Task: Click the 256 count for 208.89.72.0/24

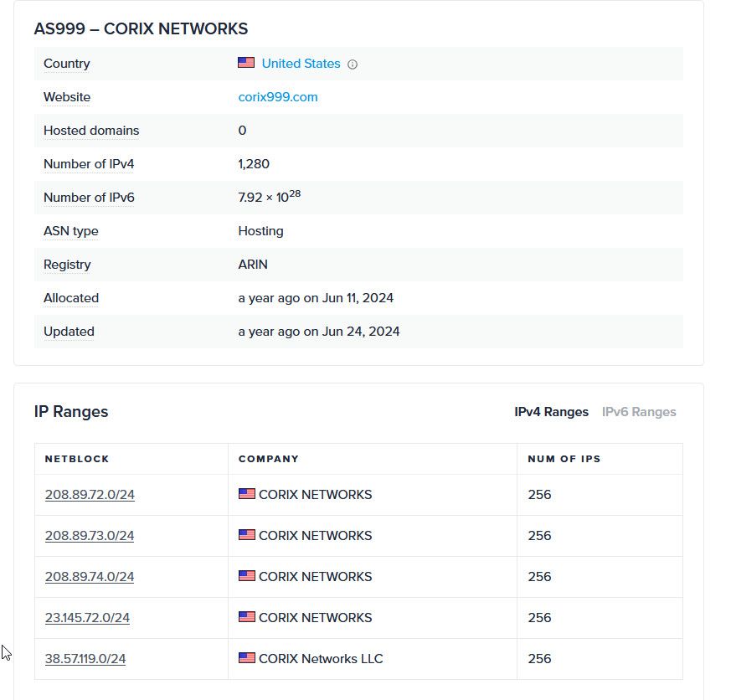Action: tap(539, 495)
